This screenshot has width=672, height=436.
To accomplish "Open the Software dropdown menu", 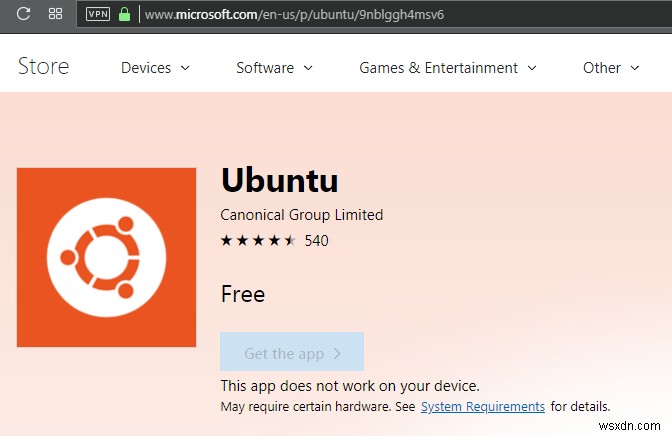I will [274, 68].
